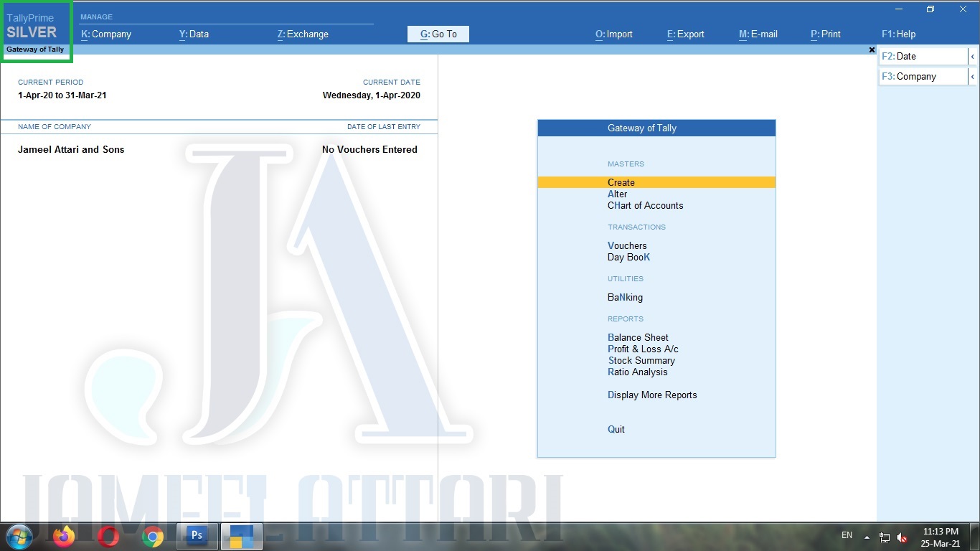Image resolution: width=980 pixels, height=551 pixels.
Task: Open Google Chrome from taskbar
Action: click(x=153, y=536)
